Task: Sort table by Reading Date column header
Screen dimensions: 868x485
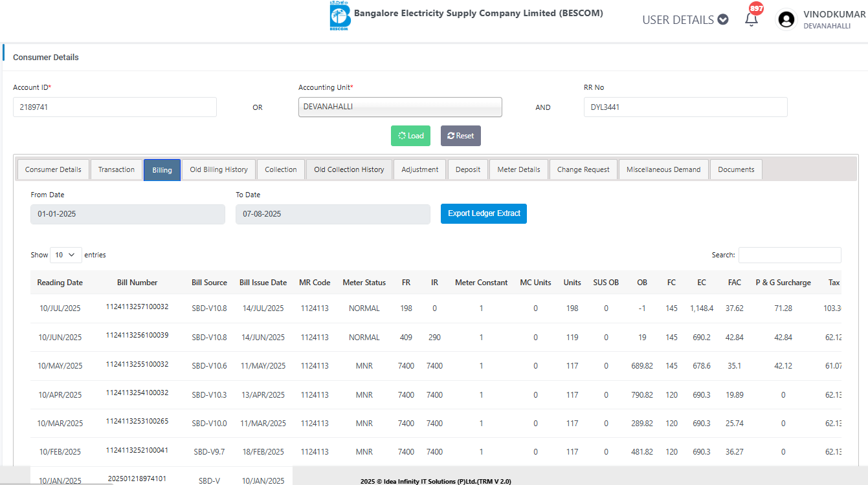Action: coord(60,283)
